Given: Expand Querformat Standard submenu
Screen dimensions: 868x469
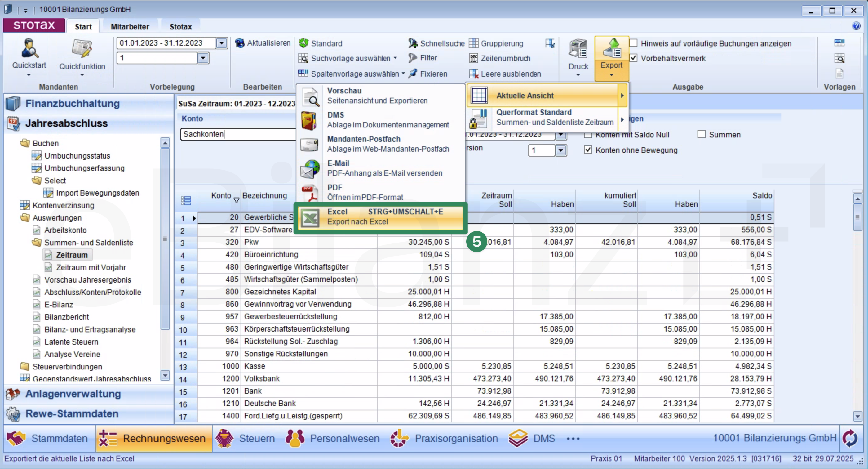Looking at the screenshot, I should tap(622, 119).
